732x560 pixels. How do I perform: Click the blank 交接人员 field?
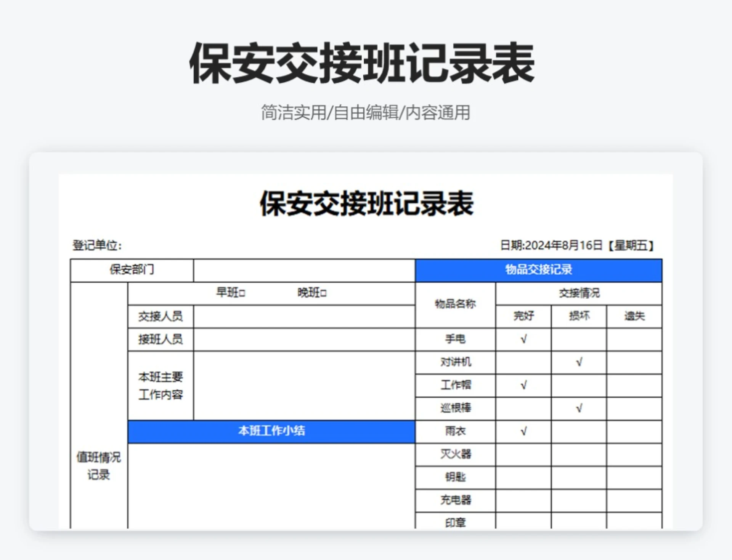coord(304,316)
